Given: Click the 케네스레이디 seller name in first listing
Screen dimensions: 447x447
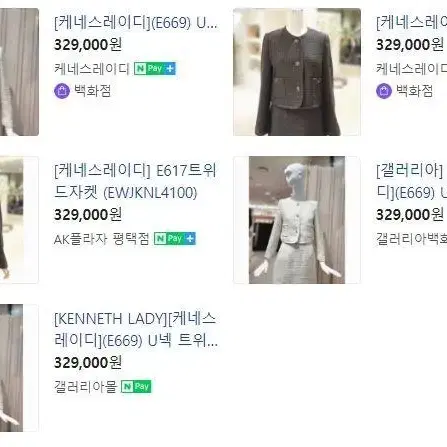Looking at the screenshot, I should click(92, 69).
